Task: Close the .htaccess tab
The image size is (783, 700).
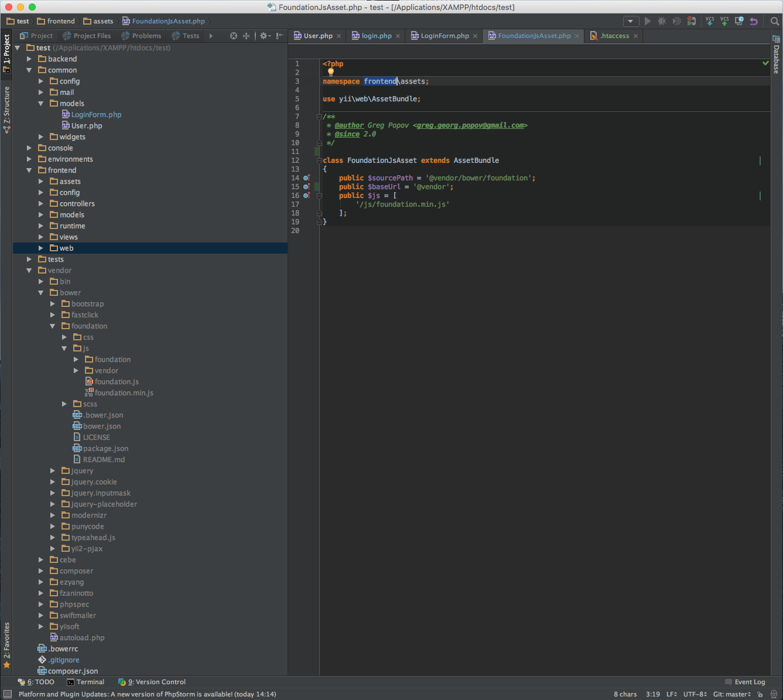Action: point(635,36)
